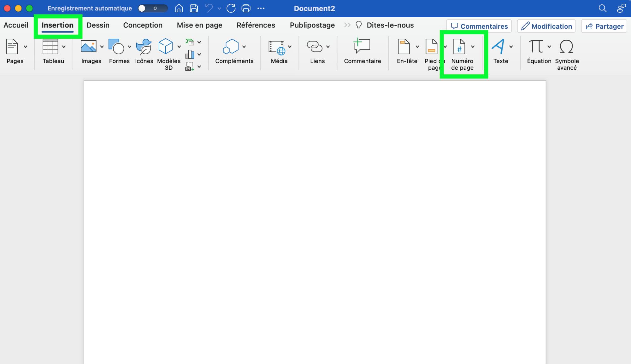The height and width of the screenshot is (364, 631).
Task: Show more ribbon tabs with double chevron
Action: pyautogui.click(x=347, y=25)
